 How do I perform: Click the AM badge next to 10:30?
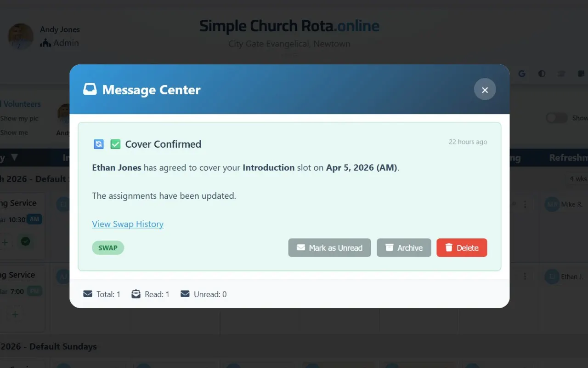[34, 219]
